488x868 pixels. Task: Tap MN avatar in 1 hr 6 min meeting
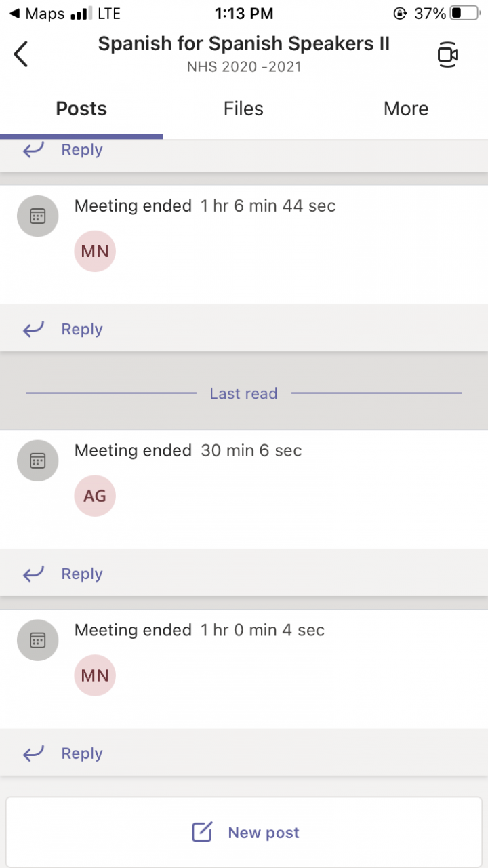95,251
